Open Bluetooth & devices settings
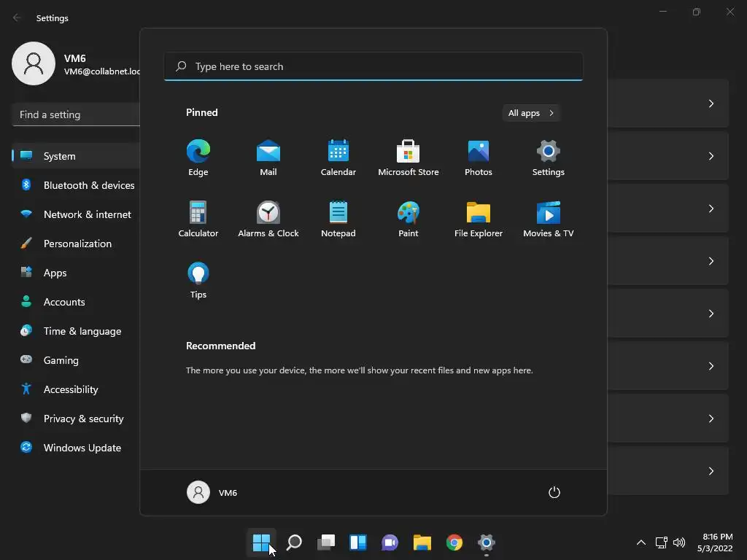The width and height of the screenshot is (747, 560). [75, 185]
